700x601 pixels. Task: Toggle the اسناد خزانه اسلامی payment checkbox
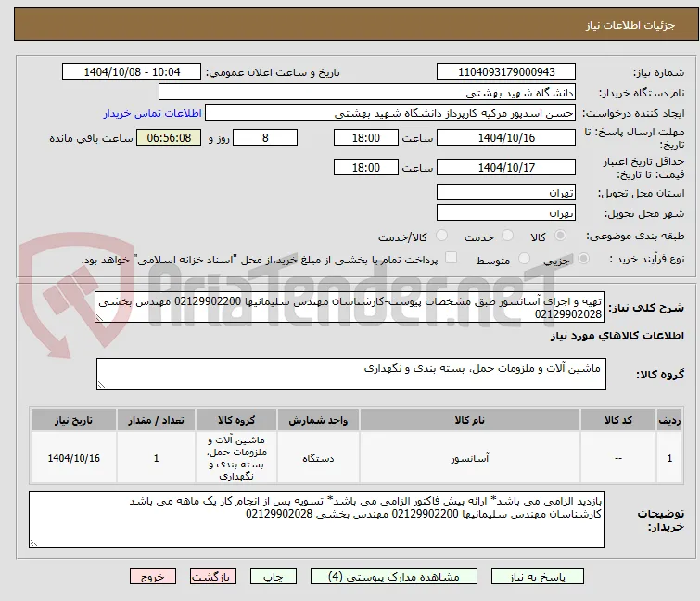[452, 258]
